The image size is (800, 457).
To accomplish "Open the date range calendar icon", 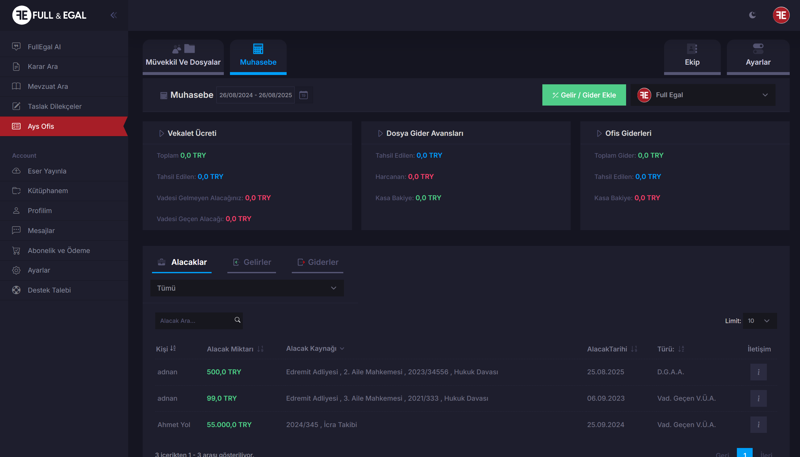I will [304, 95].
